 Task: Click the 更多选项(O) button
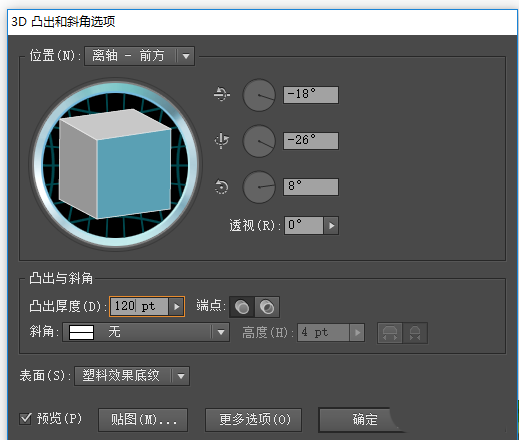[254, 420]
